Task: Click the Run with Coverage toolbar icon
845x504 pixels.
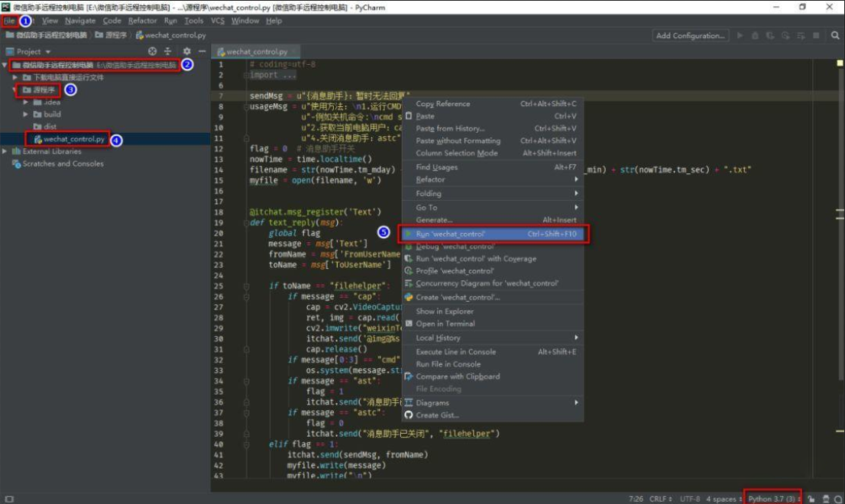Action: [770, 36]
